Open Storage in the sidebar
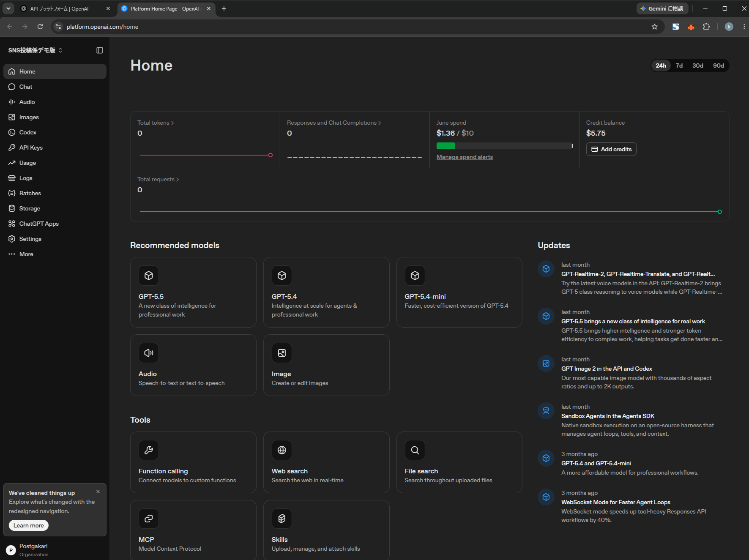The width and height of the screenshot is (749, 560). (x=55, y=208)
